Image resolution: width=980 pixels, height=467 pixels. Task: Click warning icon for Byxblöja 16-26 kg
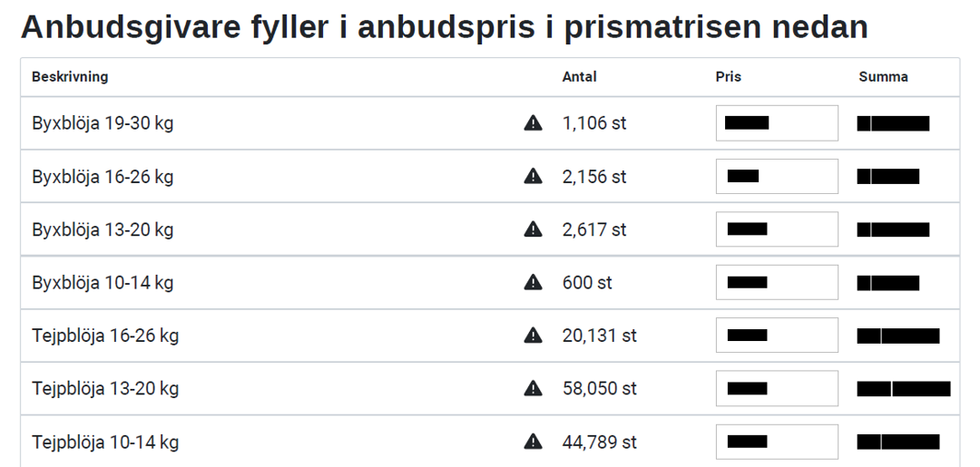[533, 176]
